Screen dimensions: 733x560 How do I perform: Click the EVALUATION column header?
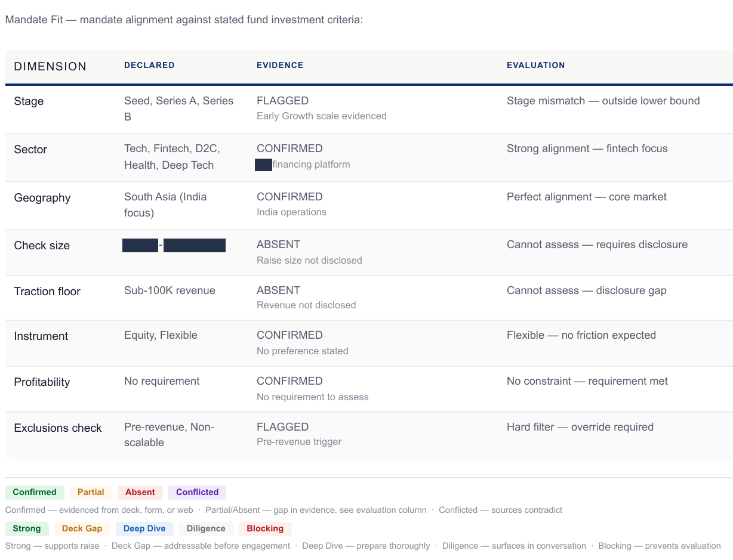coord(535,65)
